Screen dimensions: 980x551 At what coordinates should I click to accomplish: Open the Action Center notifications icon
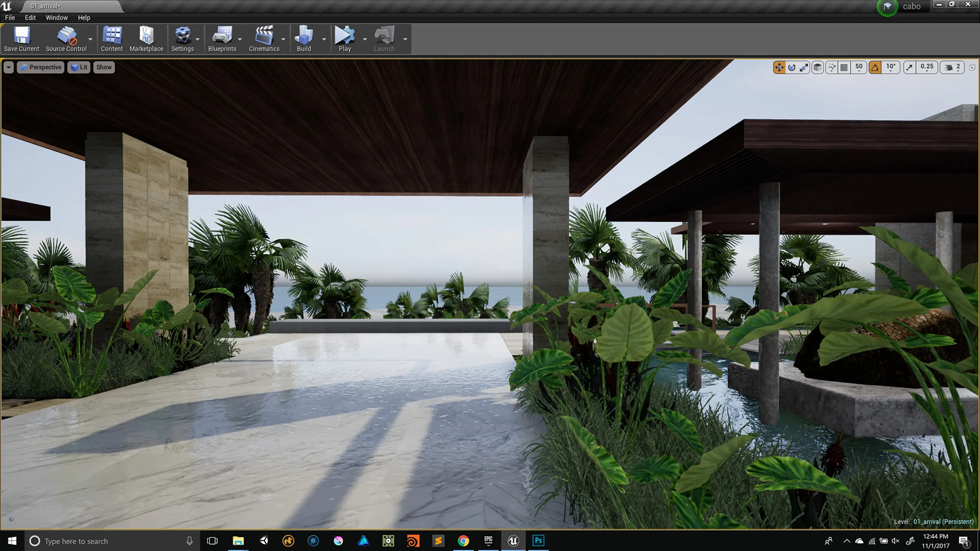pyautogui.click(x=964, y=541)
